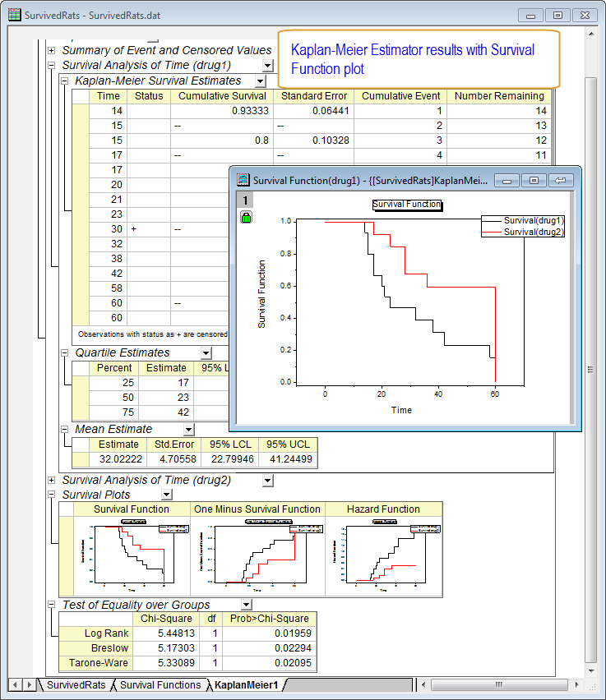The width and height of the screenshot is (606, 700).
Task: Click the Survival Function Y axis title
Action: pyautogui.click(x=261, y=294)
